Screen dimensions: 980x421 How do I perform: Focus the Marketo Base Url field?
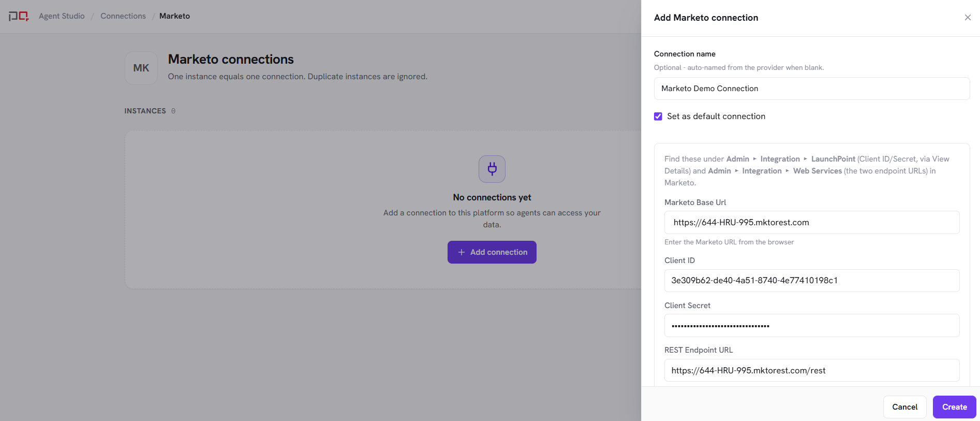[x=812, y=222]
